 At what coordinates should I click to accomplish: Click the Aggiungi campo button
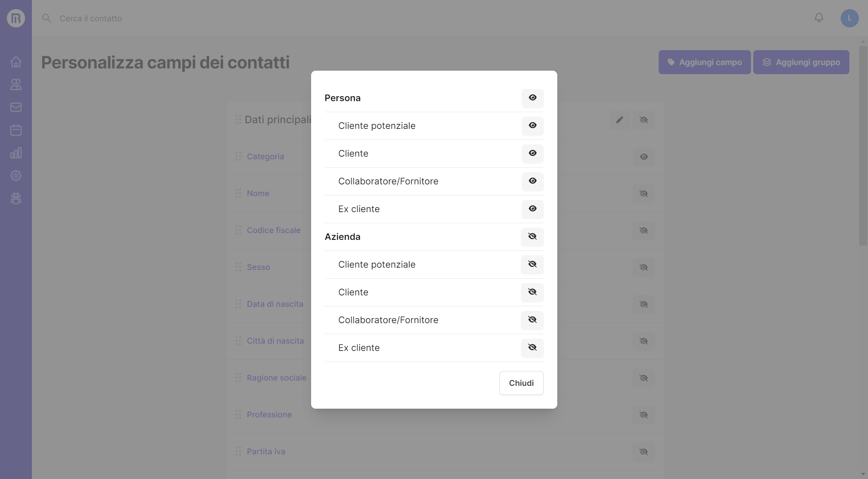pos(704,62)
